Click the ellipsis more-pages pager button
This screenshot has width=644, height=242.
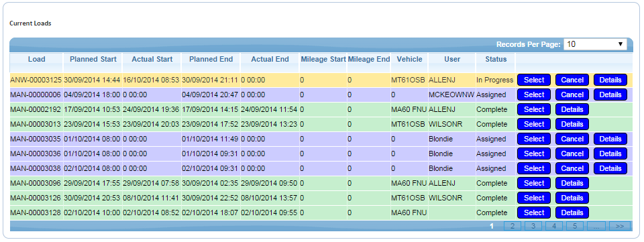596,226
